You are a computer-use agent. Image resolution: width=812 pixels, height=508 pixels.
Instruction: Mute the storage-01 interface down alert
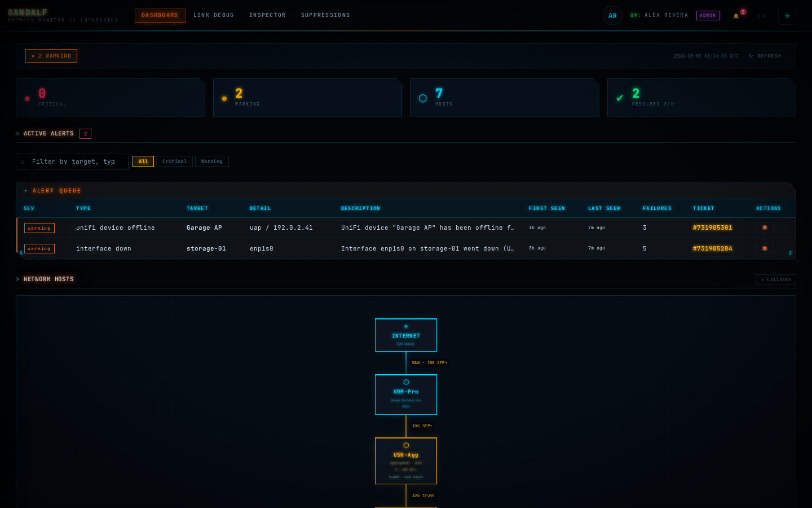pyautogui.click(x=765, y=248)
